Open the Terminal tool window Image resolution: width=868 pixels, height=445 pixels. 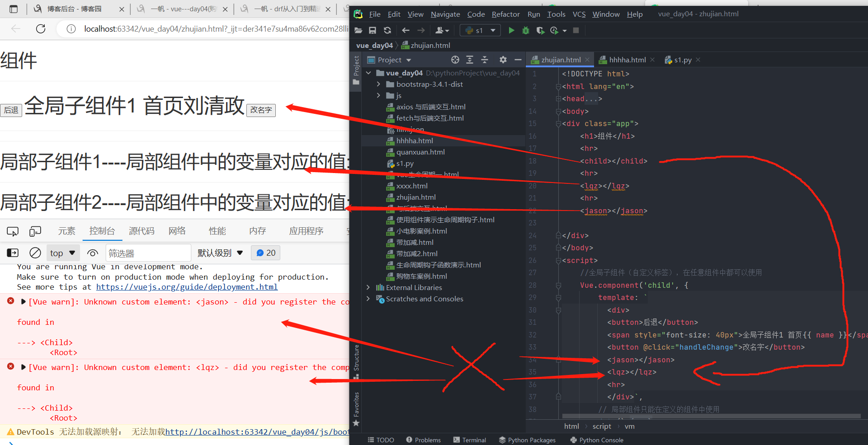[470, 440]
